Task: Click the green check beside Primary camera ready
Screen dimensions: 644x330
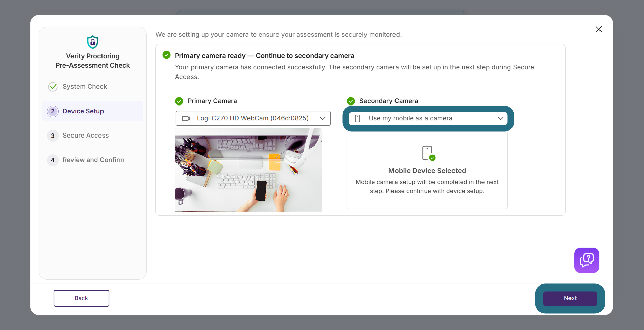Action: [166, 55]
